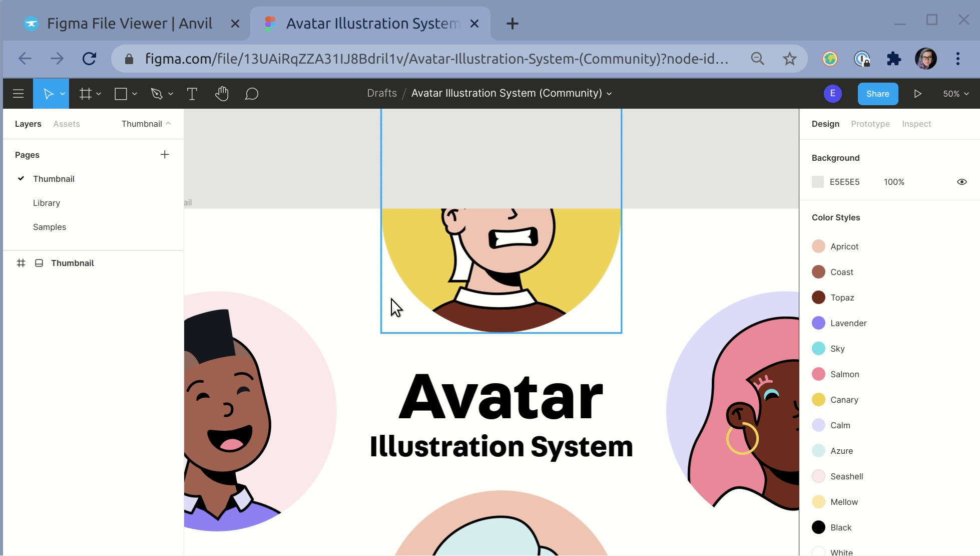The height and width of the screenshot is (556, 980).
Task: Click the Present/Play button
Action: pyautogui.click(x=917, y=94)
